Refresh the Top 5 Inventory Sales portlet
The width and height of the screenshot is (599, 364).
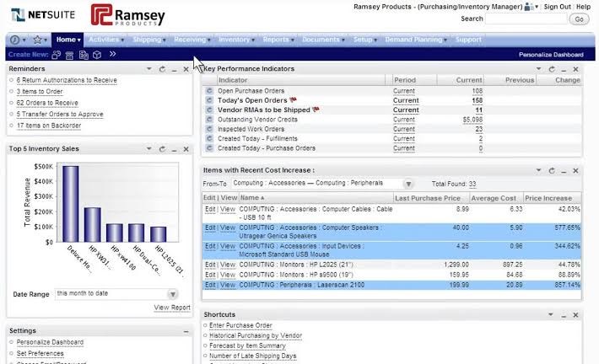pyautogui.click(x=162, y=149)
